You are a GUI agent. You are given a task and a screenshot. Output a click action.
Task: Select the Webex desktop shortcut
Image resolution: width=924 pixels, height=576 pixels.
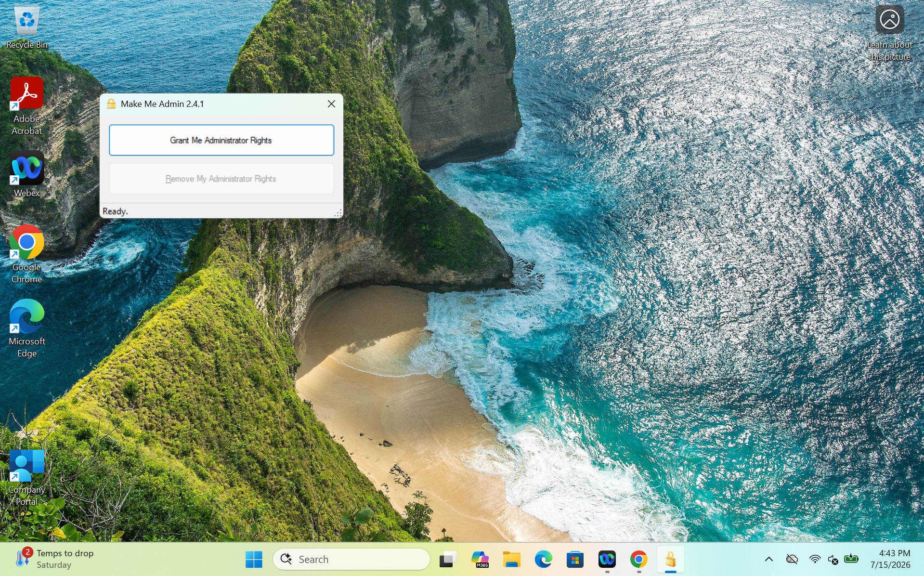(27, 174)
